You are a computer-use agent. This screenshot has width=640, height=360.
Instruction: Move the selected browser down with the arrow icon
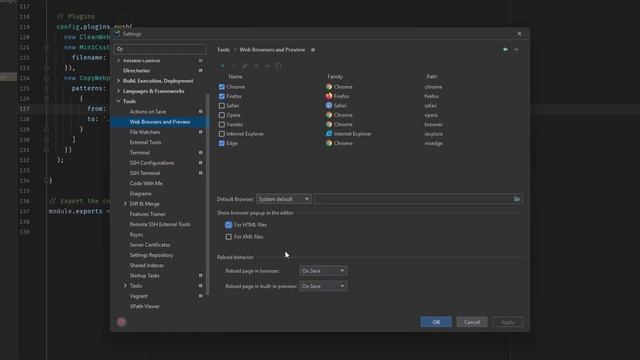[267, 66]
